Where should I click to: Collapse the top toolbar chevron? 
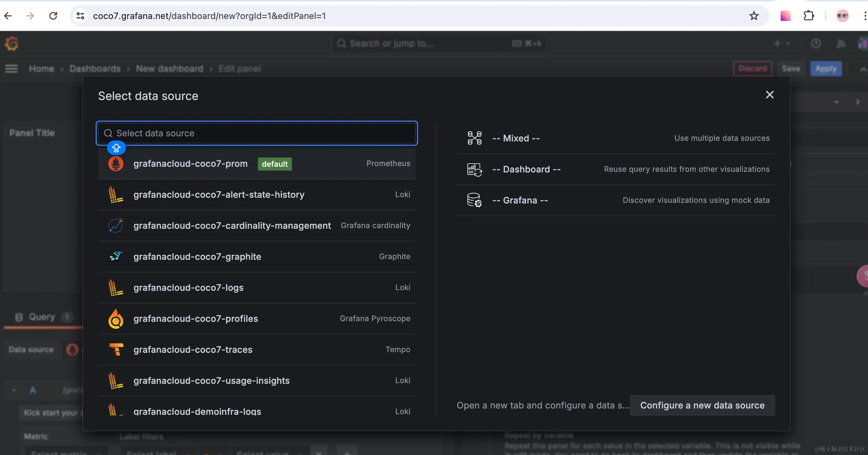point(863,69)
